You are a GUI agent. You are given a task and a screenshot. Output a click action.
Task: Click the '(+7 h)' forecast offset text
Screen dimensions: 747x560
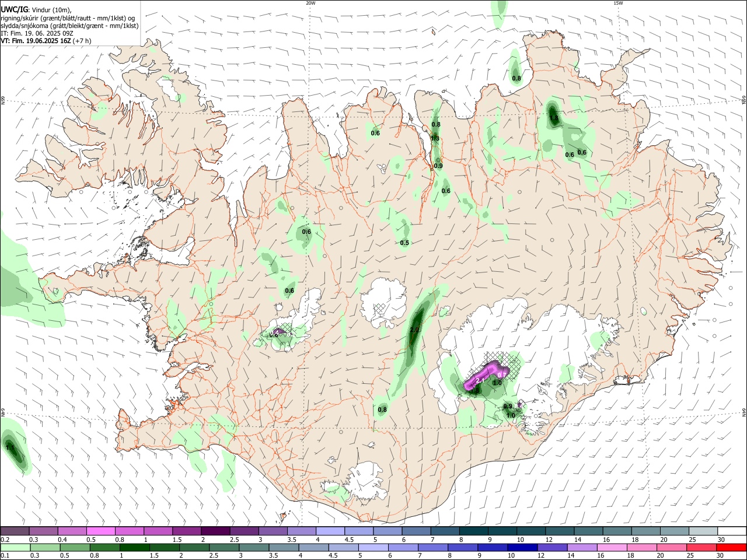82,41
